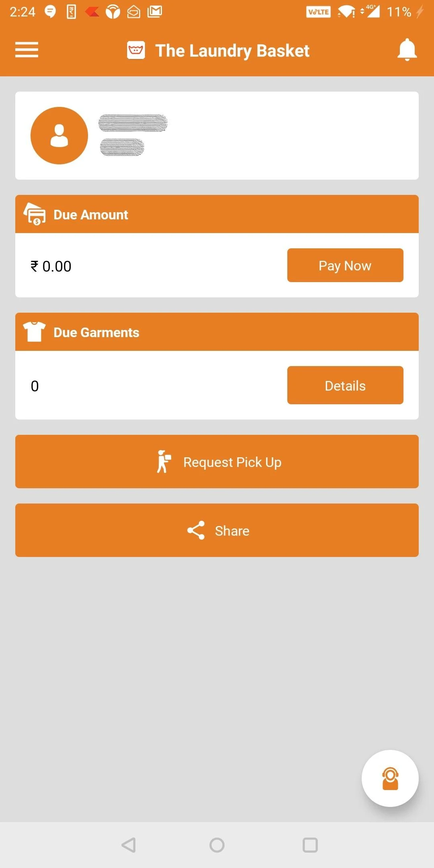Open notifications bell
434x868 pixels.
pyautogui.click(x=407, y=50)
